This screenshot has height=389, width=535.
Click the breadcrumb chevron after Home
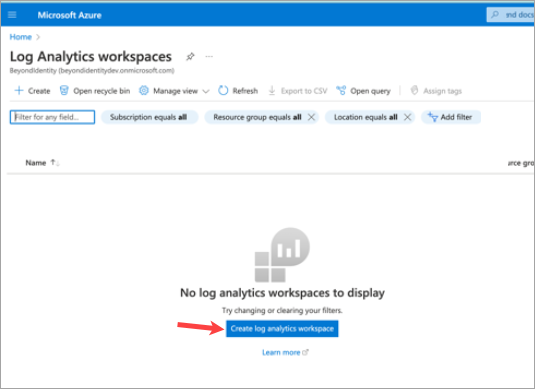(38, 37)
